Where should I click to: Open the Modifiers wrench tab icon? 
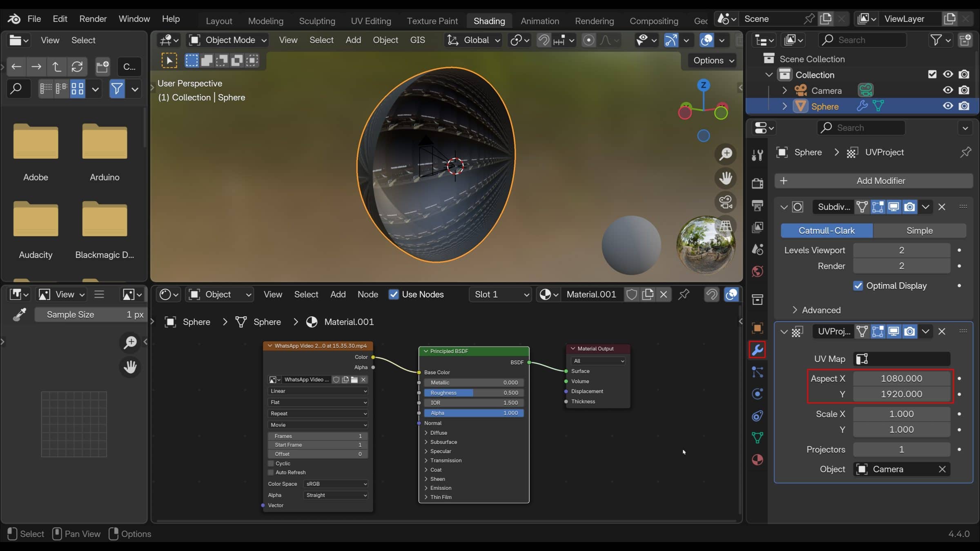(x=757, y=350)
